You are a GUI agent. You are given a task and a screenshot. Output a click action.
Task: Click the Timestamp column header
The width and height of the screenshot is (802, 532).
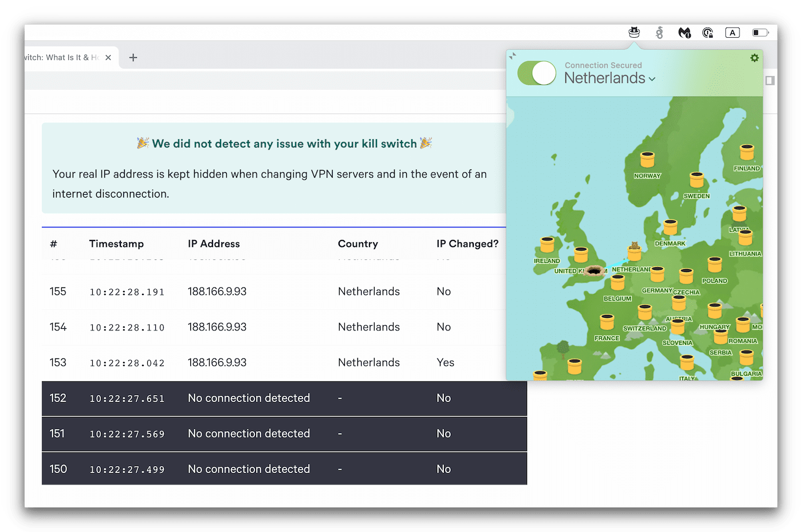[x=116, y=244]
